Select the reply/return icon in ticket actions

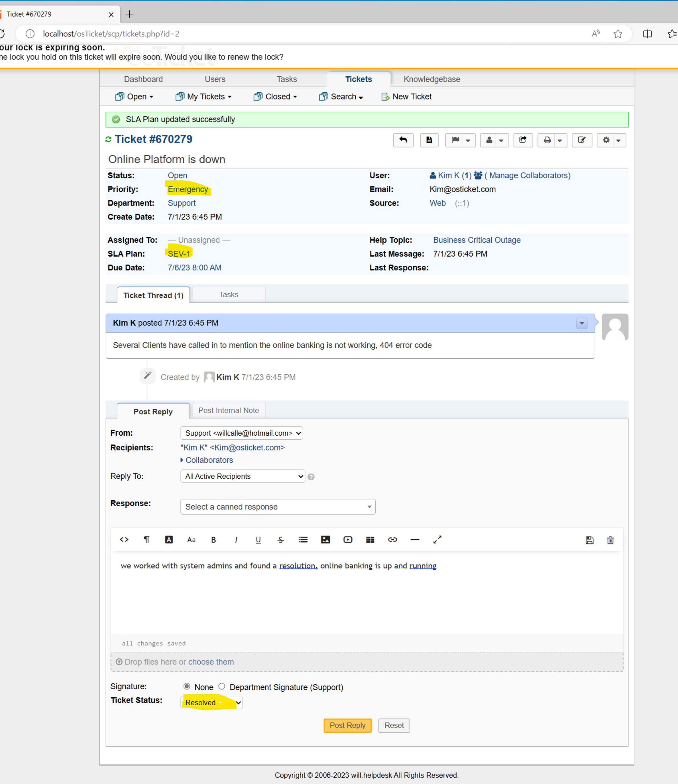pos(403,140)
